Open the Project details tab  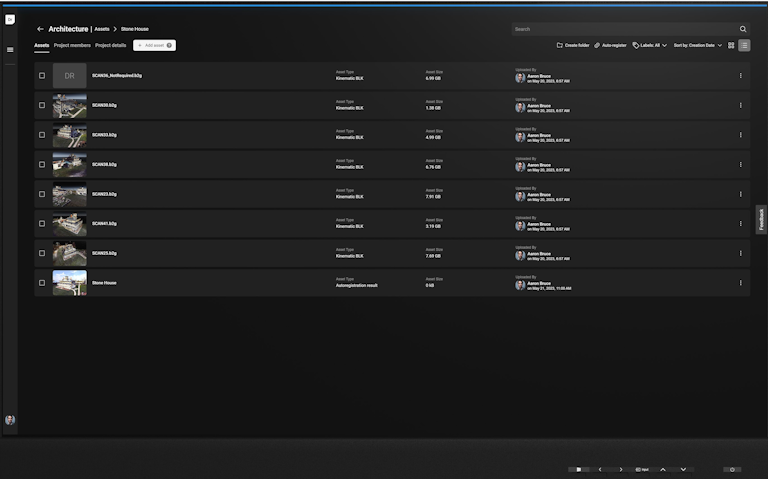click(x=111, y=45)
